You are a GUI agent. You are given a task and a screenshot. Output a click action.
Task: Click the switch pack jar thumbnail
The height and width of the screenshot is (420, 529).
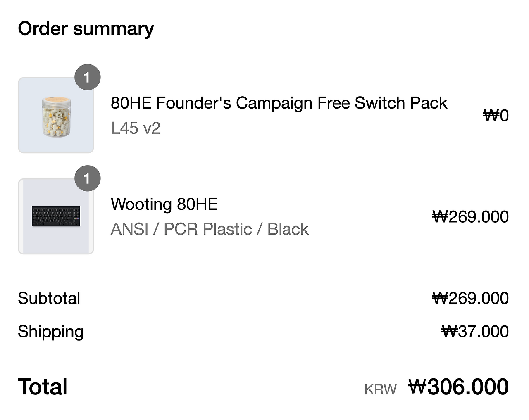coord(56,116)
